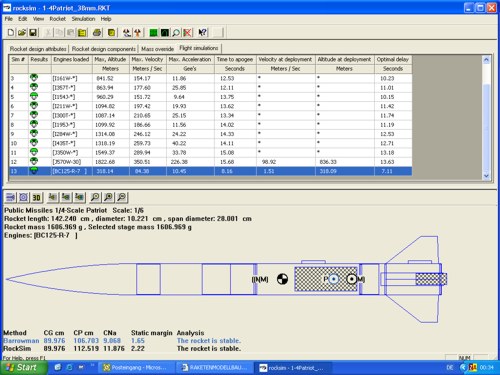The width and height of the screenshot is (500, 375).
Task: Click the red X delete simulation icon
Action: (x=187, y=32)
